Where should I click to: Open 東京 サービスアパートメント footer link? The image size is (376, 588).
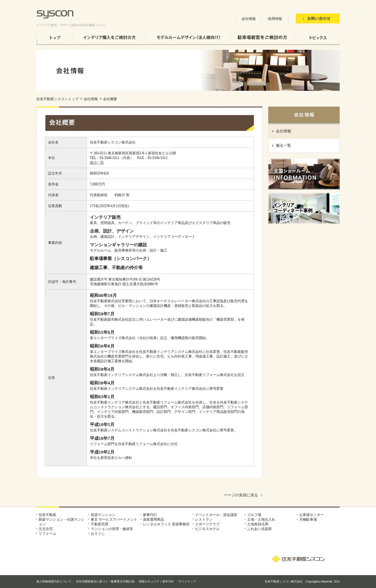coord(114,519)
